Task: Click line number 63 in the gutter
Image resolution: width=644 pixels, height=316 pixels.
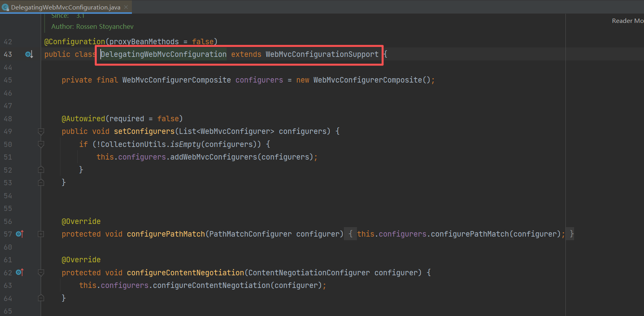Action: (8, 286)
